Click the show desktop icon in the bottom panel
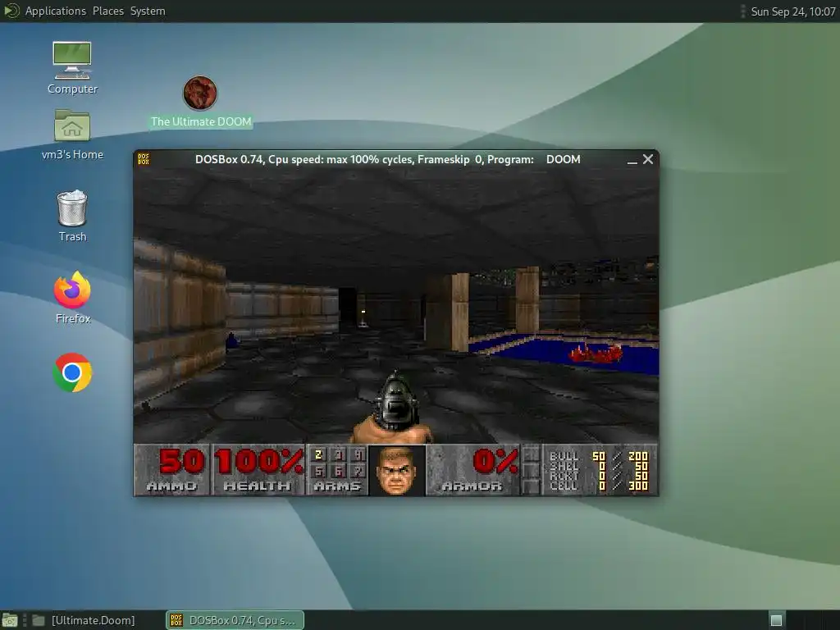 (x=10, y=620)
